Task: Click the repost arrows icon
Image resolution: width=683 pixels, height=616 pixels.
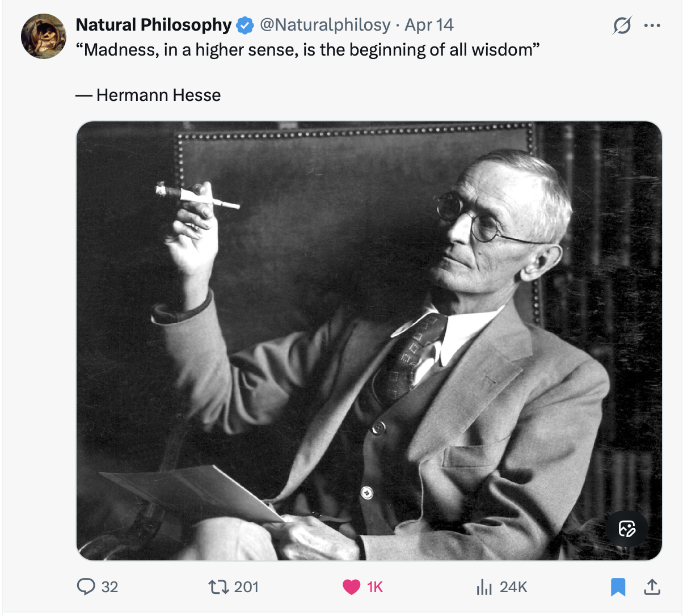Action: pos(218,587)
